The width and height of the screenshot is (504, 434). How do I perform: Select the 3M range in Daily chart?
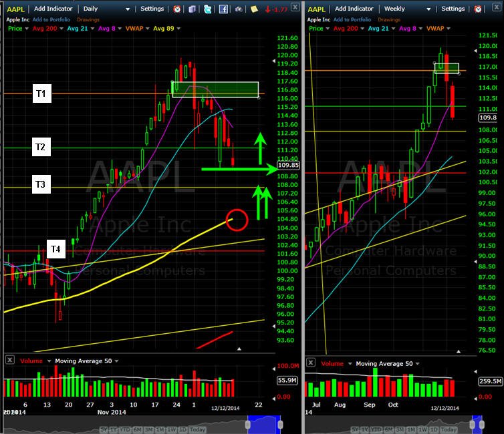(148, 429)
